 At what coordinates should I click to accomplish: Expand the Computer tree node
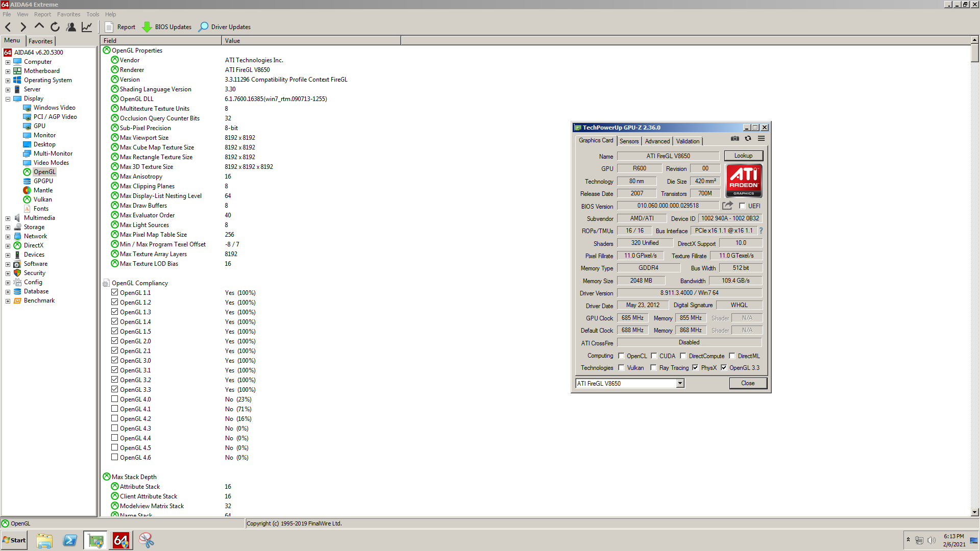(8, 62)
